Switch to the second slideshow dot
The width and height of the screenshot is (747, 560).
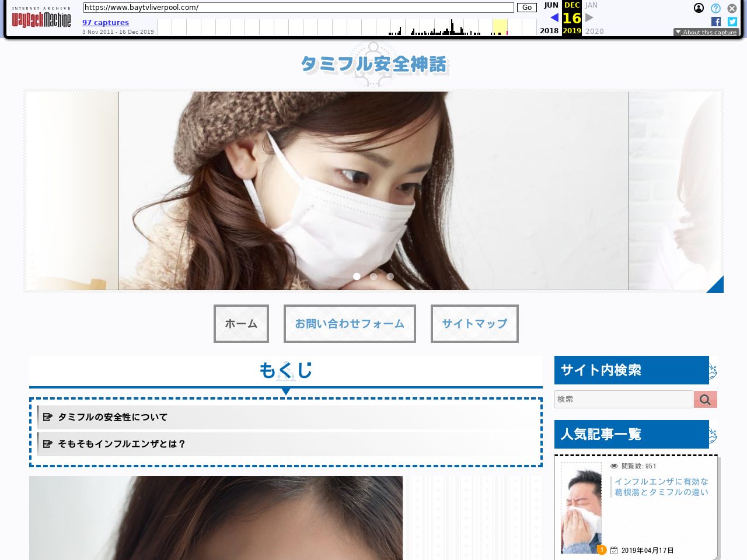coord(373,276)
